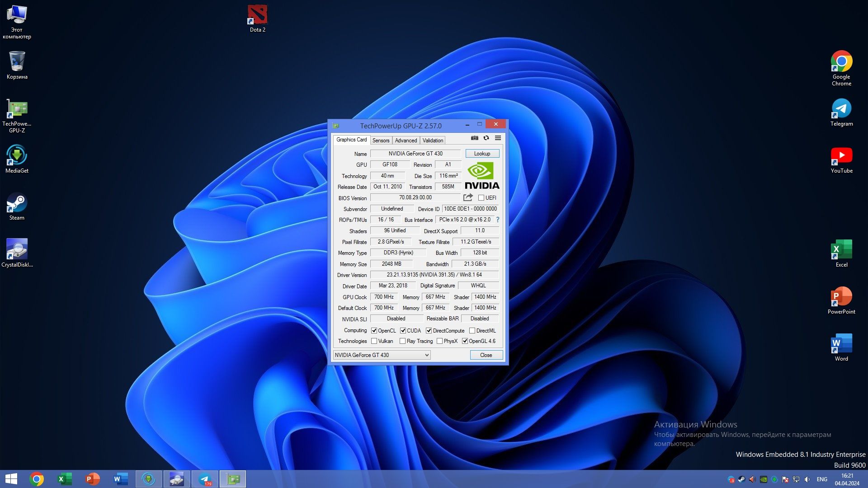Click the Driver Date value Mar 23, 2018
Image resolution: width=868 pixels, height=488 pixels.
click(393, 286)
